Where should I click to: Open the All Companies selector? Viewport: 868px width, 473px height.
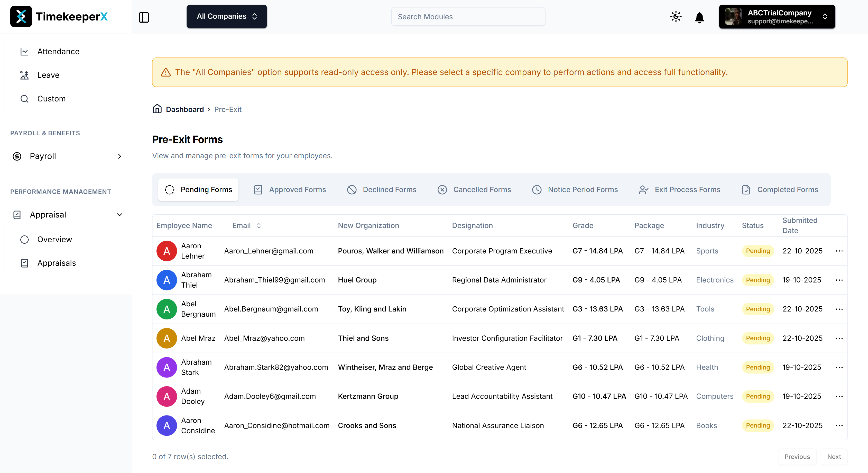pos(227,16)
